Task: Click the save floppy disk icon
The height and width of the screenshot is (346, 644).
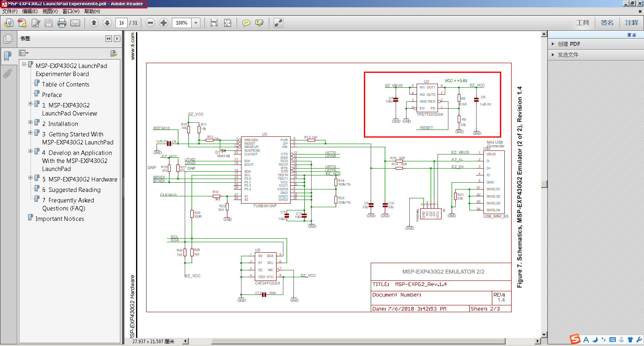Action: (49, 23)
